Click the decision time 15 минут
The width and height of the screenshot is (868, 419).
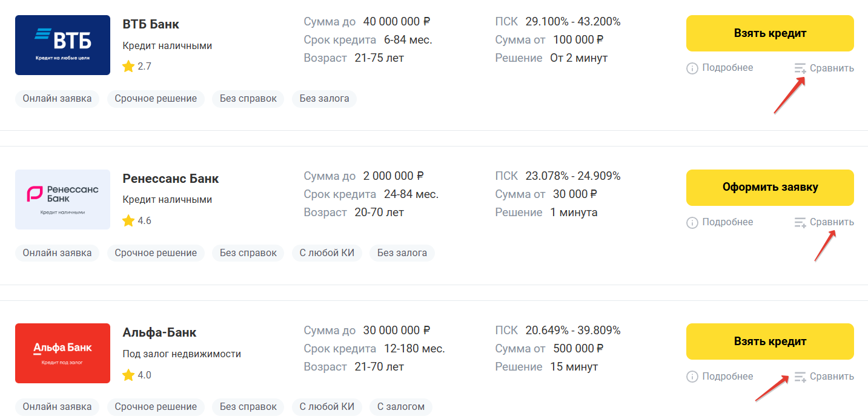[x=574, y=367]
